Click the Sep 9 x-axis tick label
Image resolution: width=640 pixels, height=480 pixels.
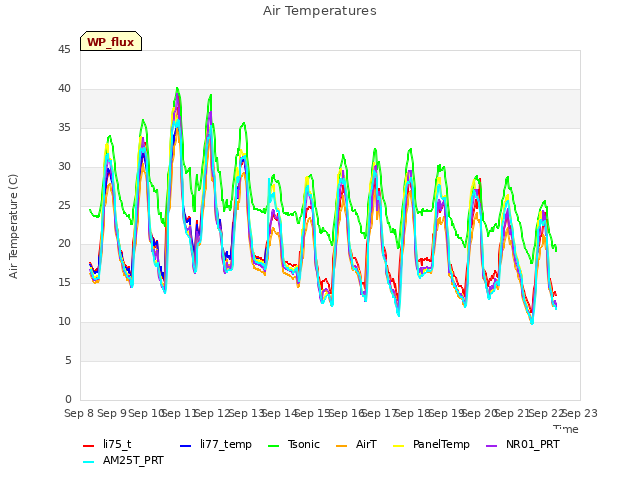click(x=112, y=413)
